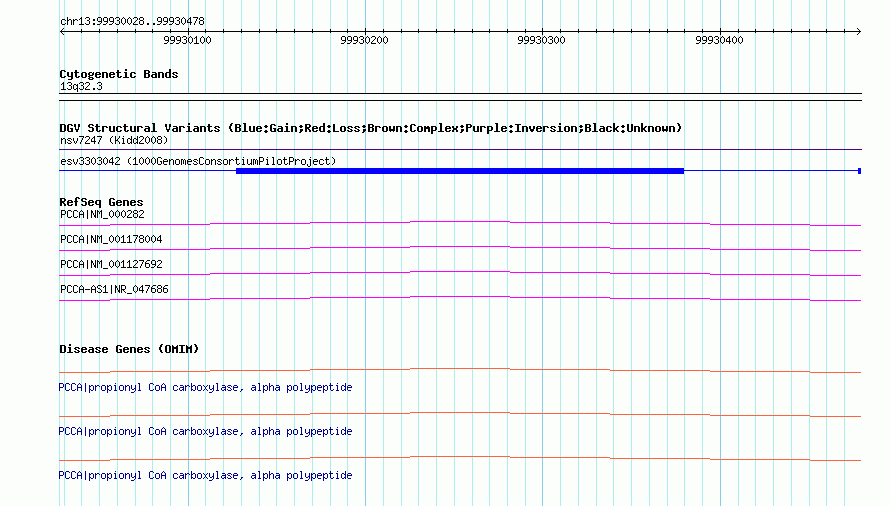Viewport: 890px width, 506px height.
Task: Click the ruler tick labeled 99930300
Action: click(x=541, y=40)
